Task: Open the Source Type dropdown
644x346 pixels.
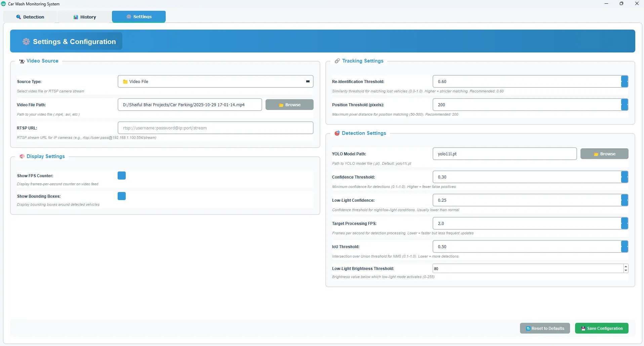Action: (215, 81)
